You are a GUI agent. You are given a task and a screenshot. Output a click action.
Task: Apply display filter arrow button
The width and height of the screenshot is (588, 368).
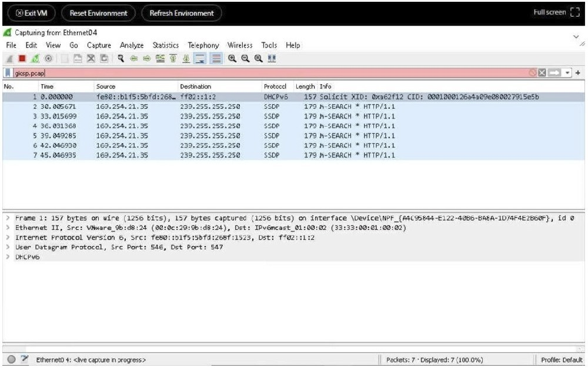coord(554,73)
